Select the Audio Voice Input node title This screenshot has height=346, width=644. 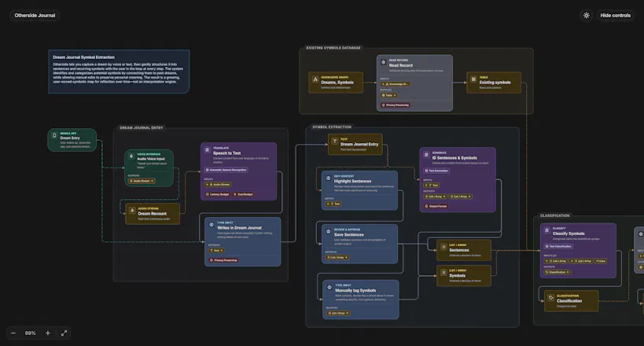151,159
